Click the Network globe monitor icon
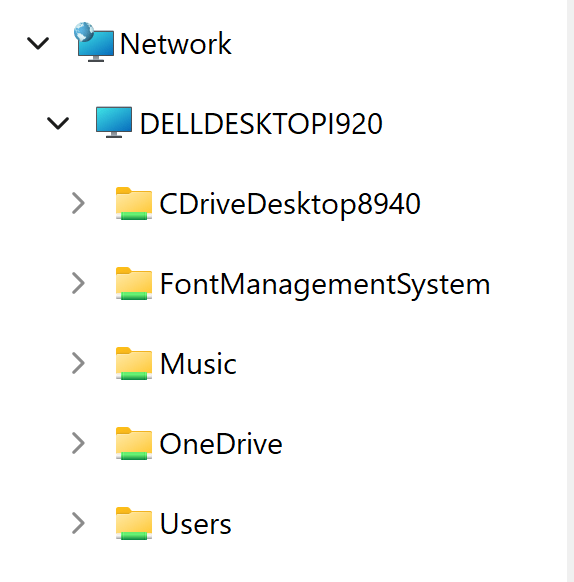 click(x=94, y=42)
